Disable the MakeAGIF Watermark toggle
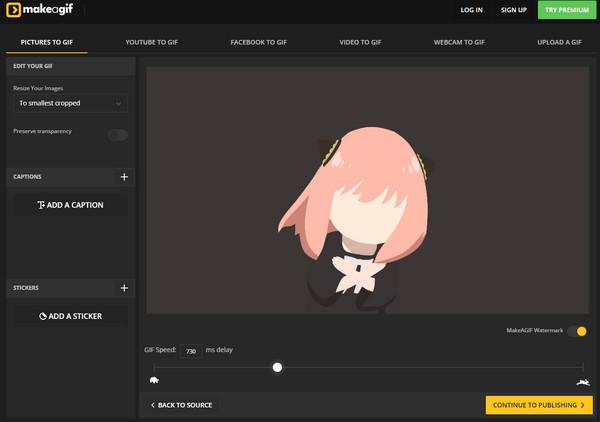Screen dimensions: 600x422 (577, 331)
